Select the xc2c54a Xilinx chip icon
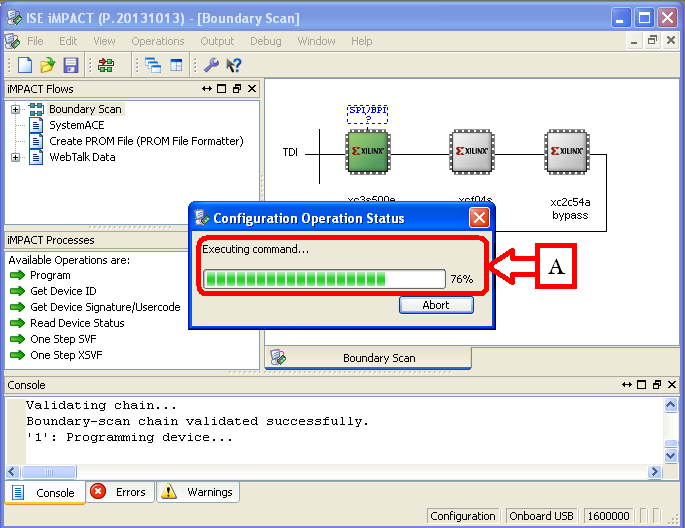This screenshot has width=685, height=528. (x=567, y=151)
